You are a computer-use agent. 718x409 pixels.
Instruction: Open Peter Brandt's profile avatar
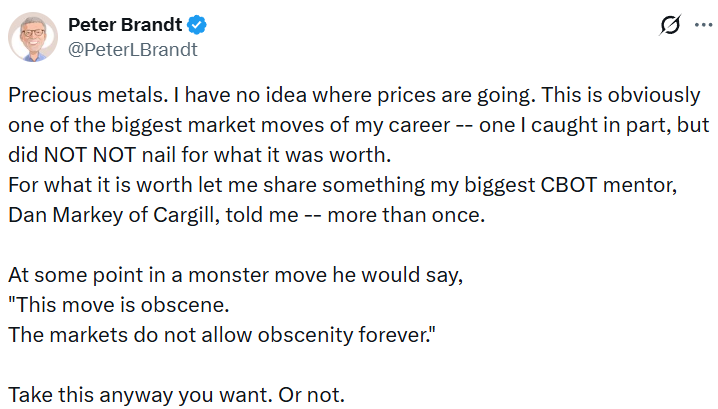click(33, 37)
